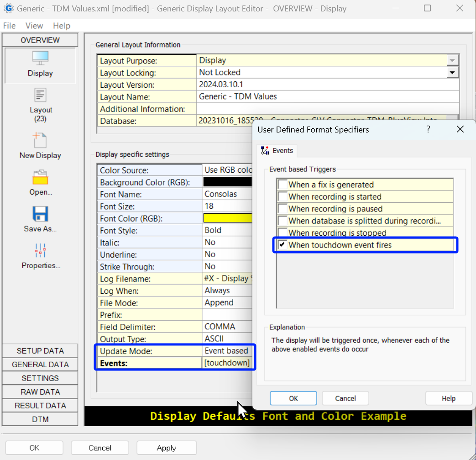Click the Apply button
476x460 pixels.
point(167,448)
